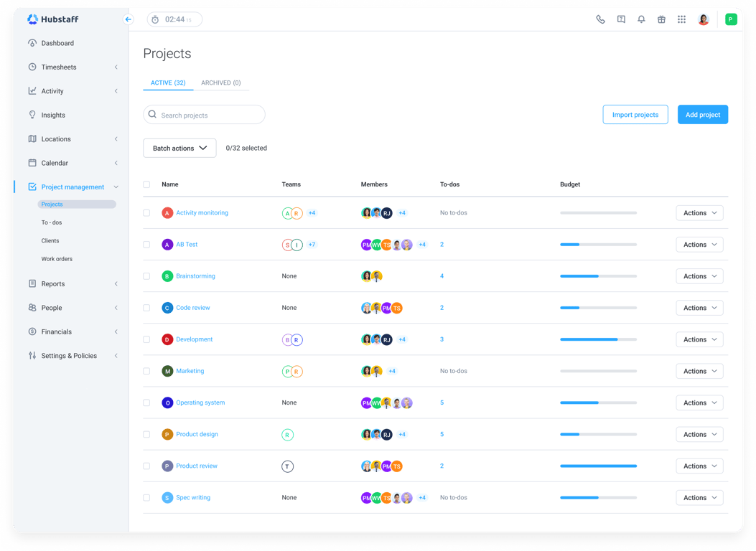Click the Activity chart icon
The height and width of the screenshot is (551, 756).
[x=32, y=90]
